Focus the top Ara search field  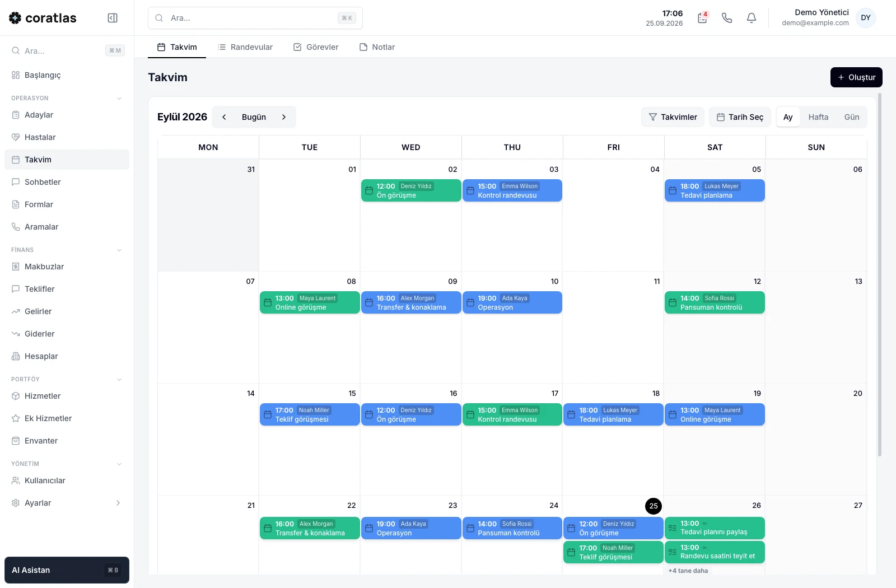[255, 18]
